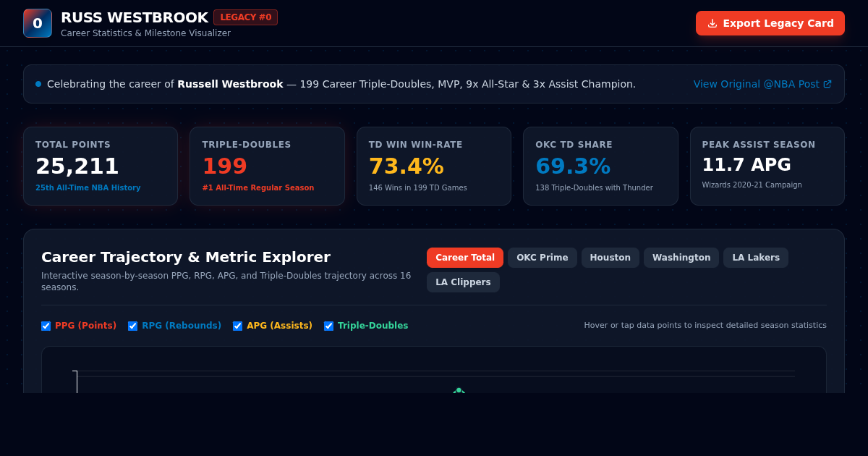Click the 73.4% TD win-rate value
Screen dimensions: 868x456
tap(407, 166)
